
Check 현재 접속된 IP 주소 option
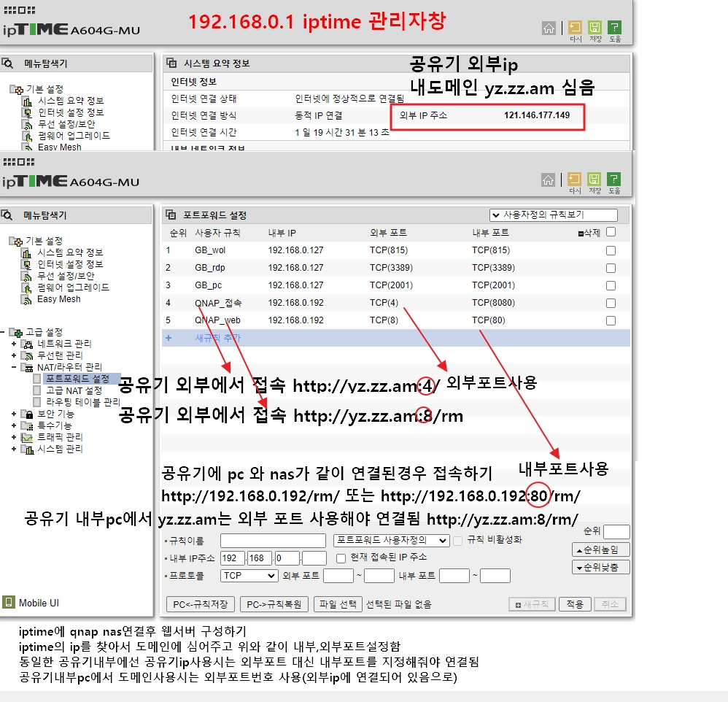[x=339, y=560]
